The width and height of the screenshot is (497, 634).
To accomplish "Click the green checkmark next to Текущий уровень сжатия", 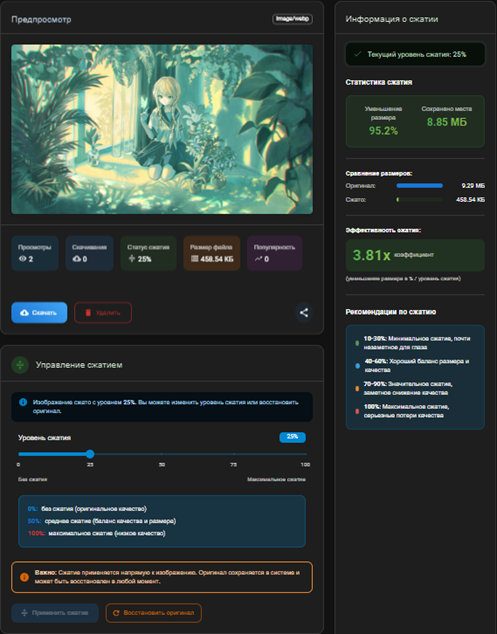I will click(x=357, y=54).
